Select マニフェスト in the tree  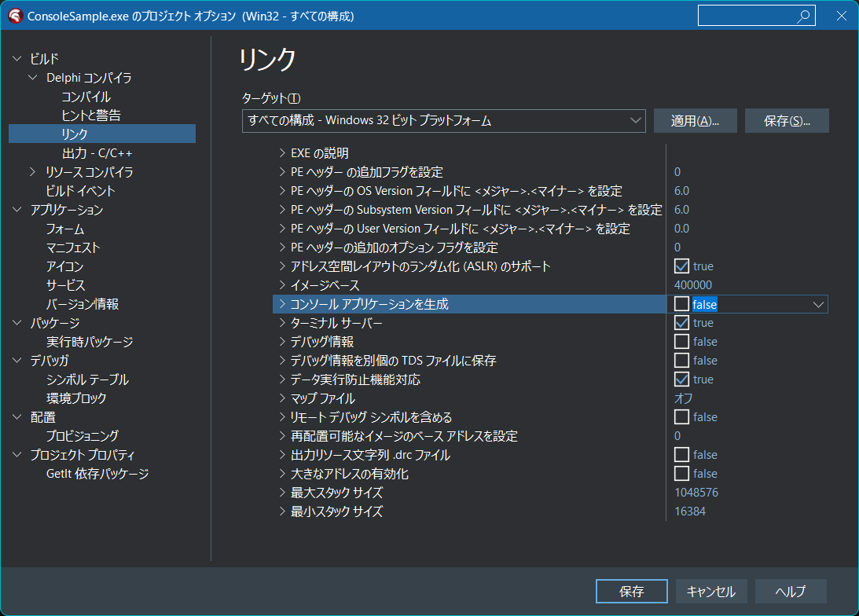(x=73, y=247)
